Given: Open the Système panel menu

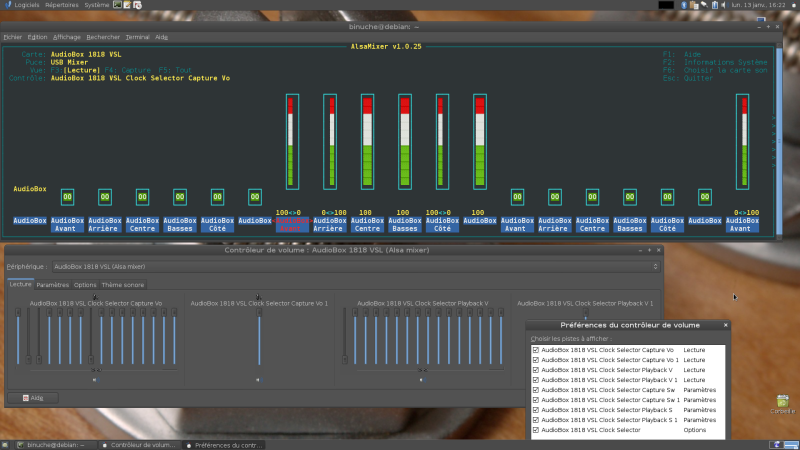Looking at the screenshot, I should click(96, 5).
